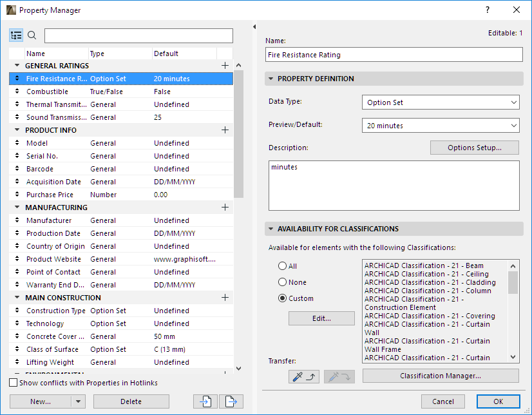The image size is (532, 415).
Task: Collapse the PRODUCT INFO group
Action: (x=17, y=130)
